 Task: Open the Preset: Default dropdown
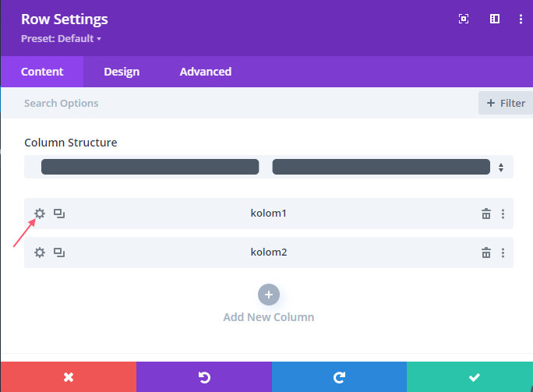tap(62, 38)
